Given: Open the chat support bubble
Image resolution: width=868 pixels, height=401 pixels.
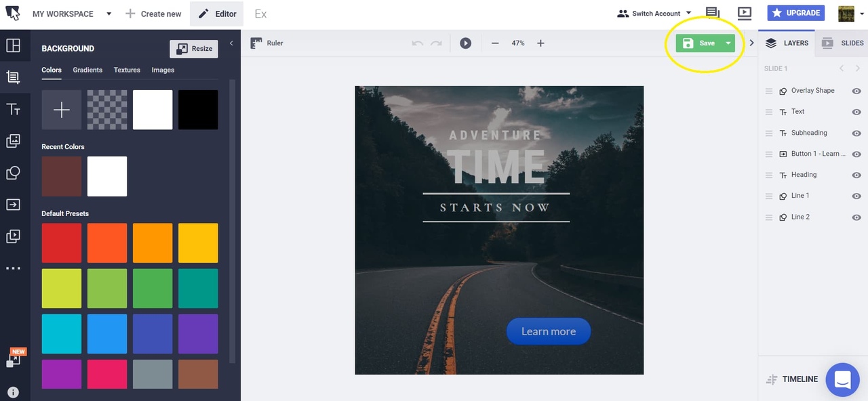Looking at the screenshot, I should click(x=842, y=379).
